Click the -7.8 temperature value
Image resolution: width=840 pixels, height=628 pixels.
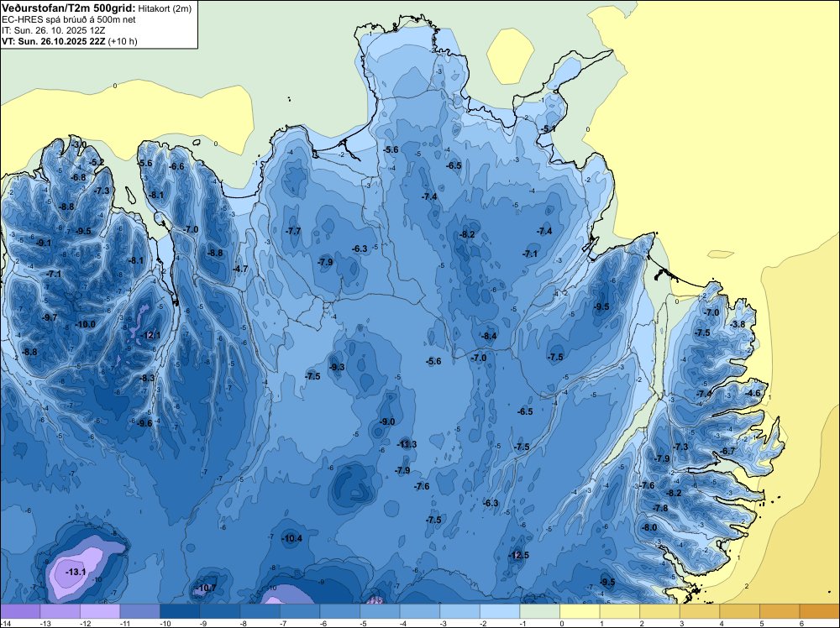point(660,508)
